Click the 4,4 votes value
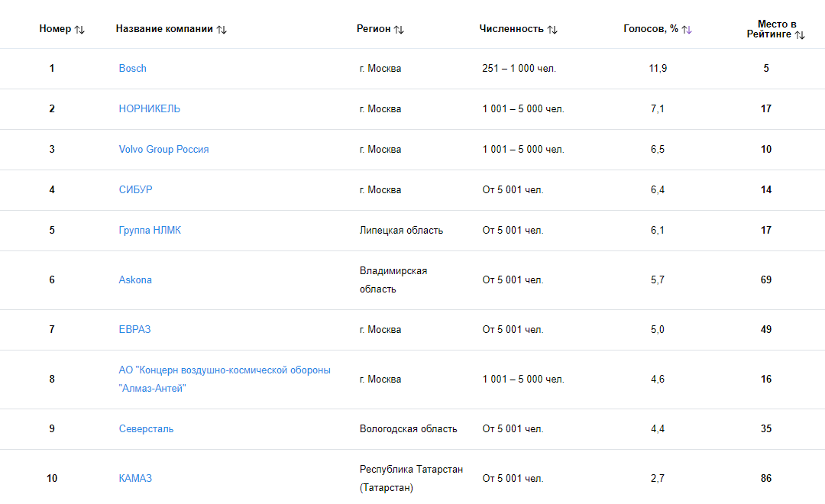Image resolution: width=825 pixels, height=504 pixels. (658, 428)
